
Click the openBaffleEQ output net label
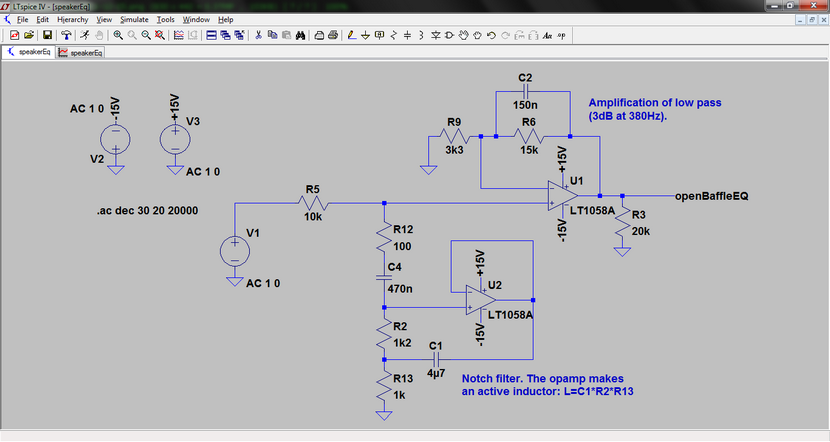(x=711, y=196)
